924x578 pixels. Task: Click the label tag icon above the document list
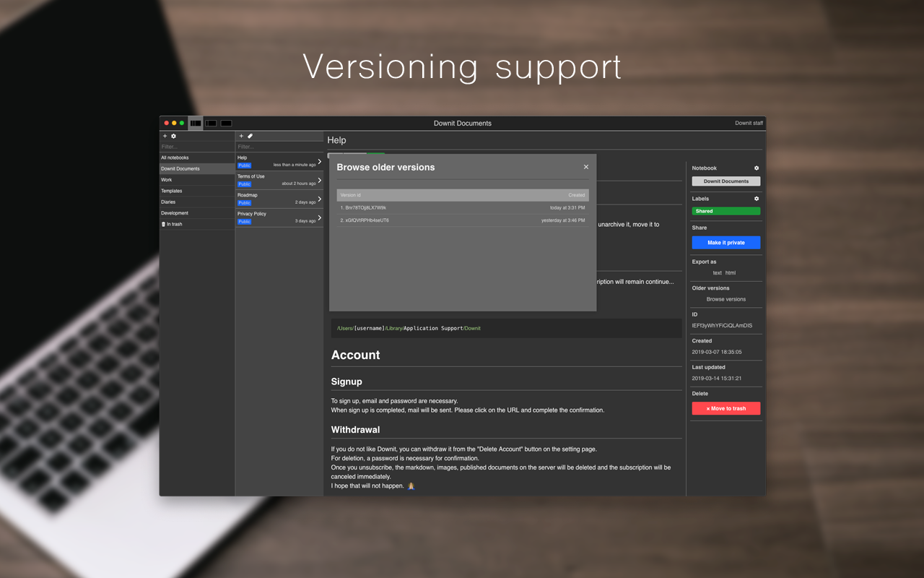tap(250, 136)
